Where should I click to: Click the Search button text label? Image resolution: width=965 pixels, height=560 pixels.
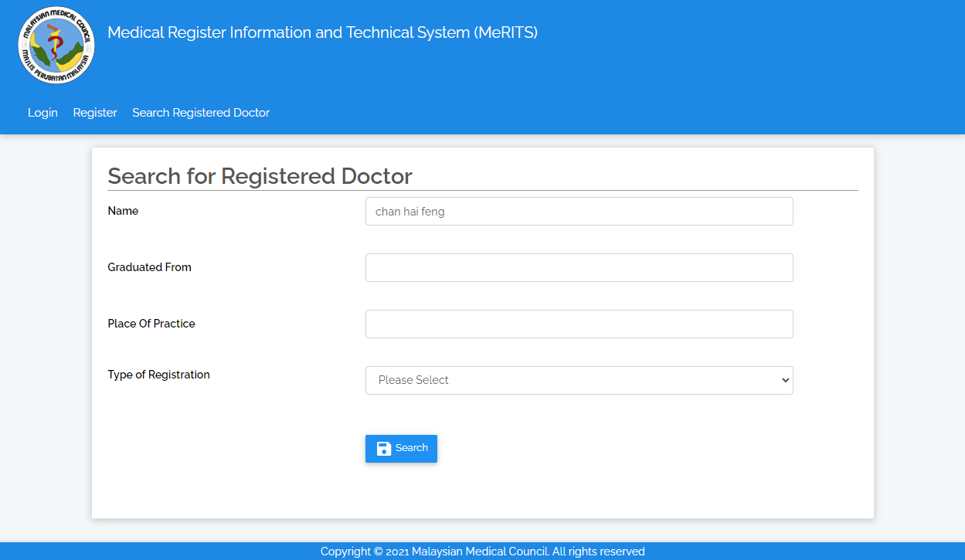click(410, 448)
